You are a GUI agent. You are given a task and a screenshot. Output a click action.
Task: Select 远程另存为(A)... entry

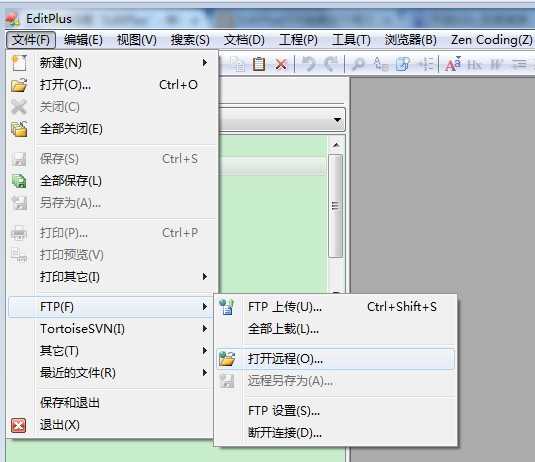click(335, 381)
